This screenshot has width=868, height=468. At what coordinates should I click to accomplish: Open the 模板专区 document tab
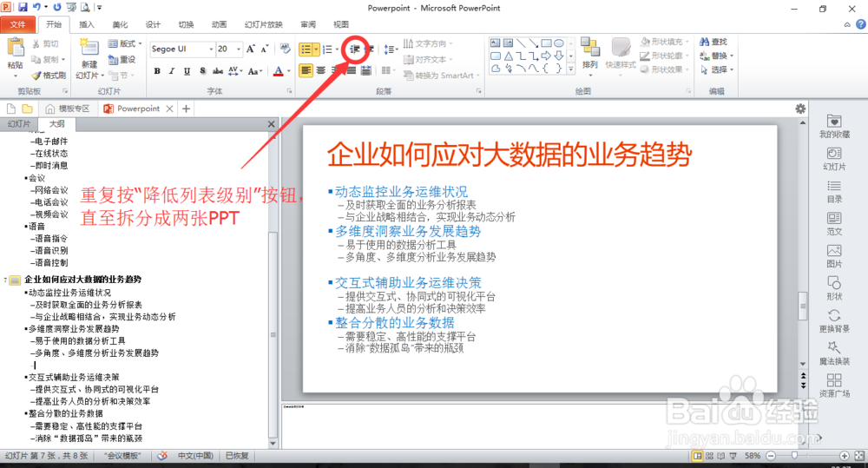tap(68, 109)
